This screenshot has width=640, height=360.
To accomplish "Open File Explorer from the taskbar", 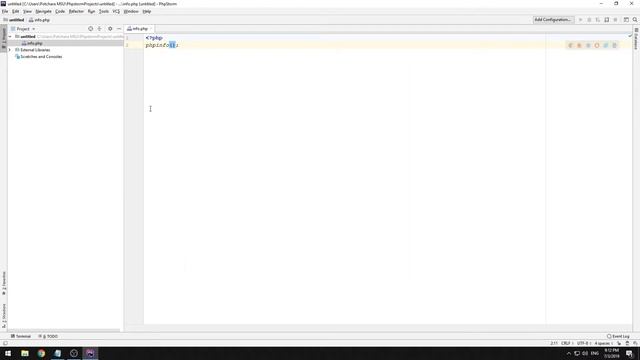I will 25,353.
